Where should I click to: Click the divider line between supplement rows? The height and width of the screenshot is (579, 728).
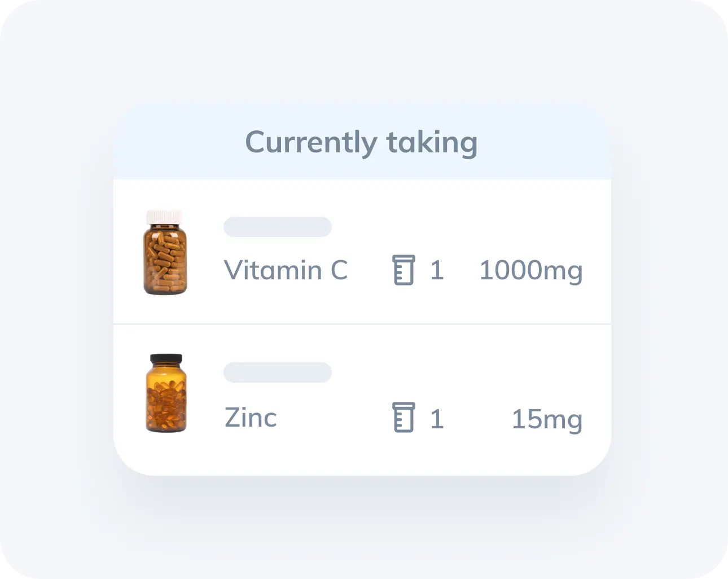click(x=362, y=324)
